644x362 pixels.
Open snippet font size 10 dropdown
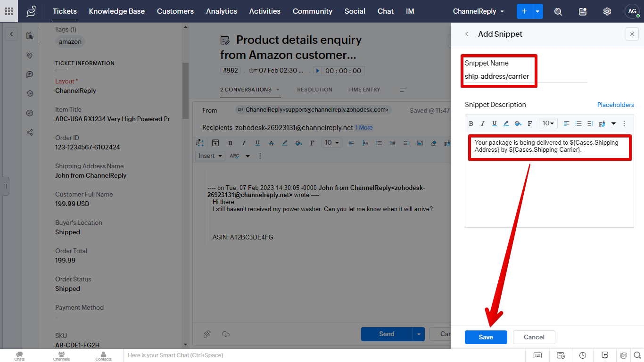(548, 123)
